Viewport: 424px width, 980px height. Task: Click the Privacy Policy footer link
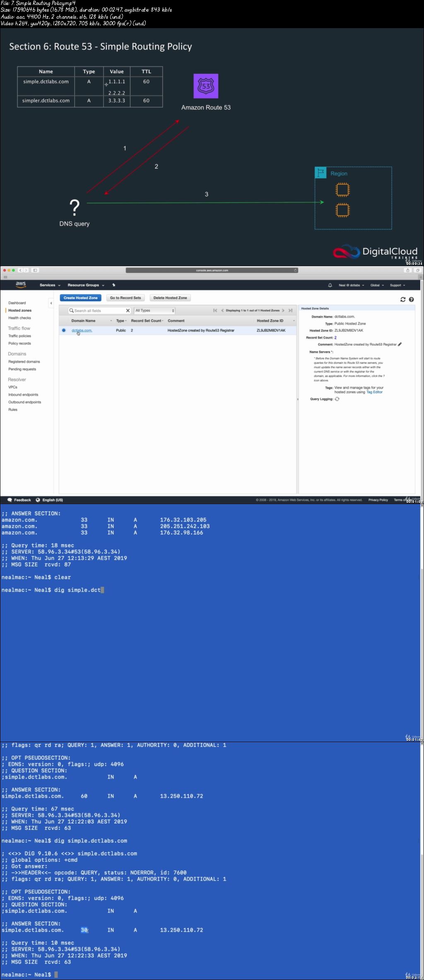click(378, 500)
